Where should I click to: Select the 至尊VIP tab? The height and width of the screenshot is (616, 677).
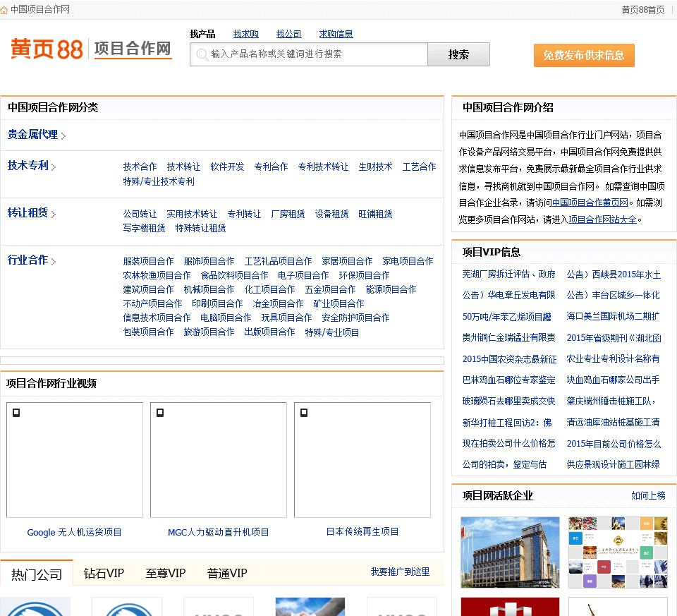pos(165,573)
